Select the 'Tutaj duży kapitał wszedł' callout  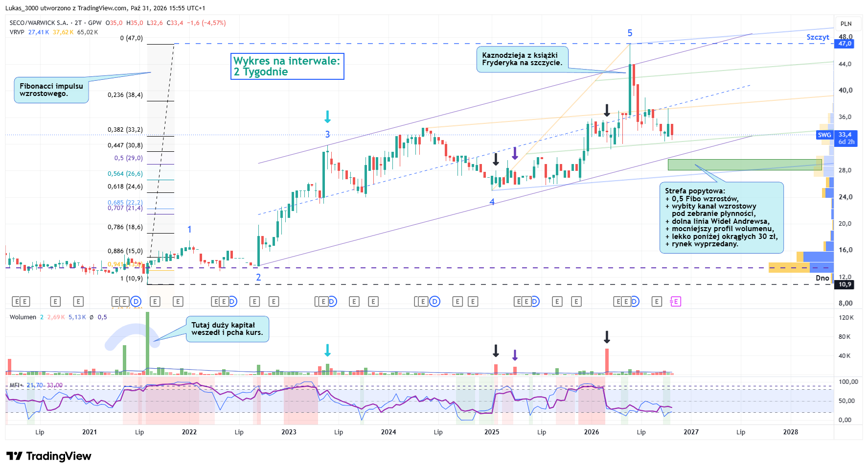click(x=228, y=329)
